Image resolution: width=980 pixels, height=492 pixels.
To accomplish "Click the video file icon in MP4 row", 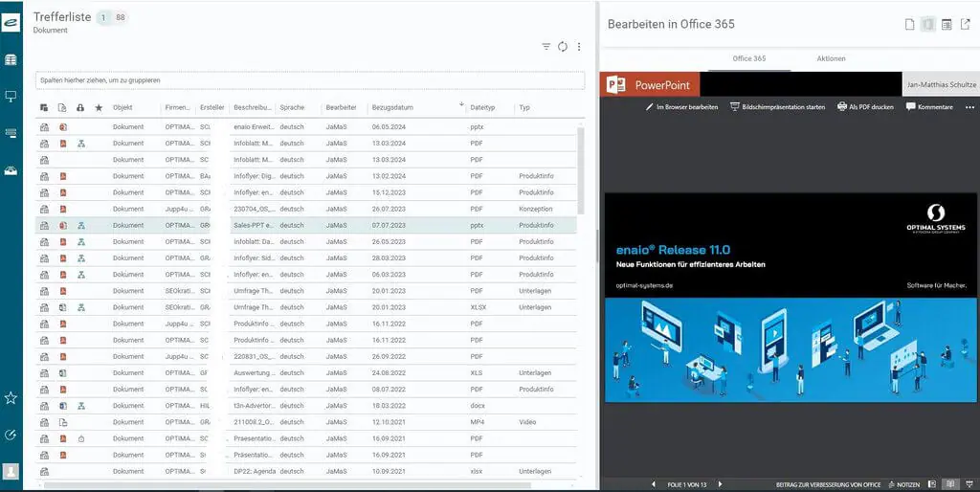I will [62, 422].
